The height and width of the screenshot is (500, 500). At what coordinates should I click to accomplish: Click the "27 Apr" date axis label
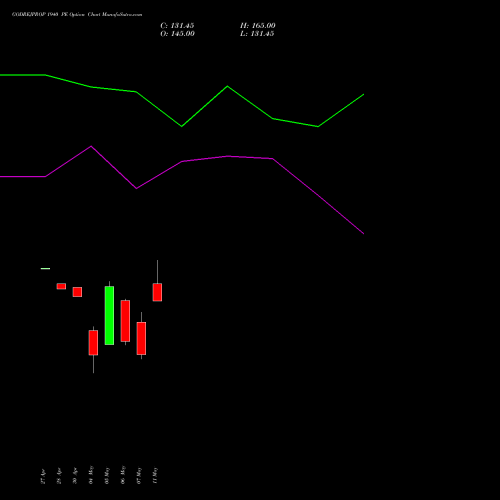43,476
